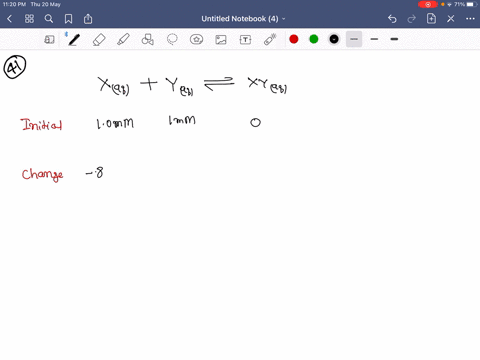The height and width of the screenshot is (360, 480).
Task: Select the Pen tool
Action: click(74, 40)
